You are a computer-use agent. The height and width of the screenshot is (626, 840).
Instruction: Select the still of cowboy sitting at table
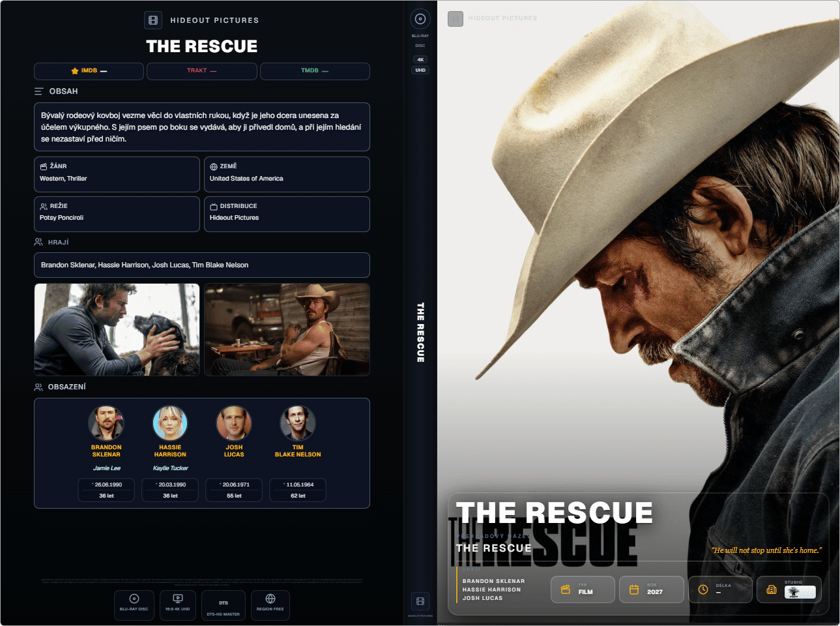(x=287, y=329)
